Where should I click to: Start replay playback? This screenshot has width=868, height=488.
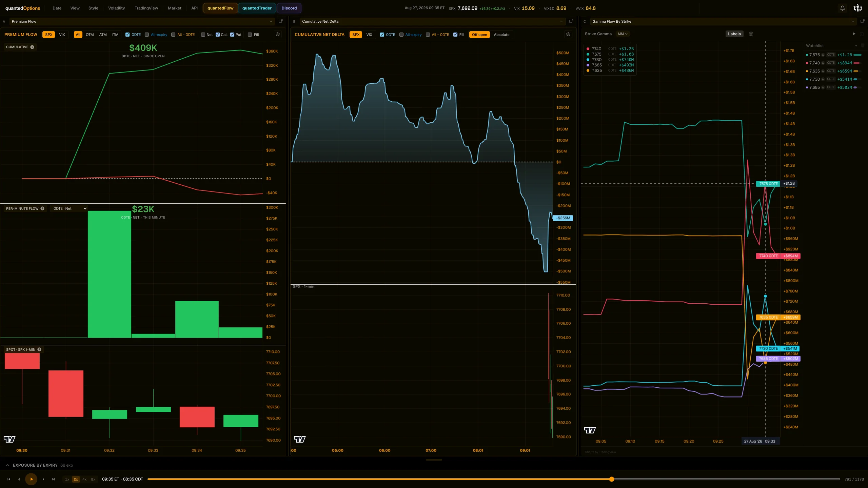point(31,479)
